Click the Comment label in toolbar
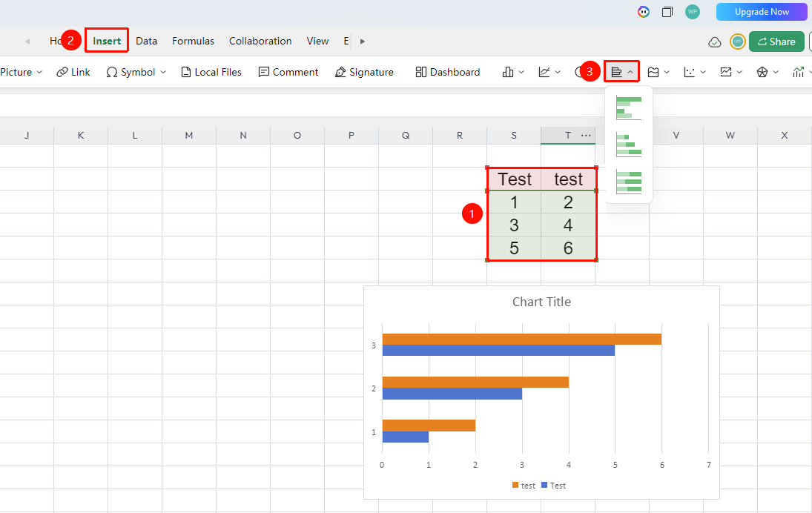This screenshot has width=812, height=513. [x=295, y=72]
